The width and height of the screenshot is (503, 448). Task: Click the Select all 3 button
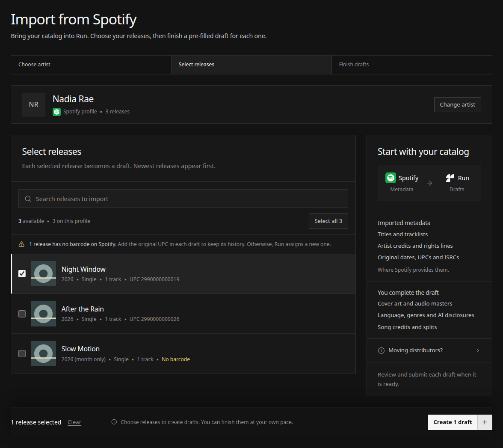pos(328,221)
